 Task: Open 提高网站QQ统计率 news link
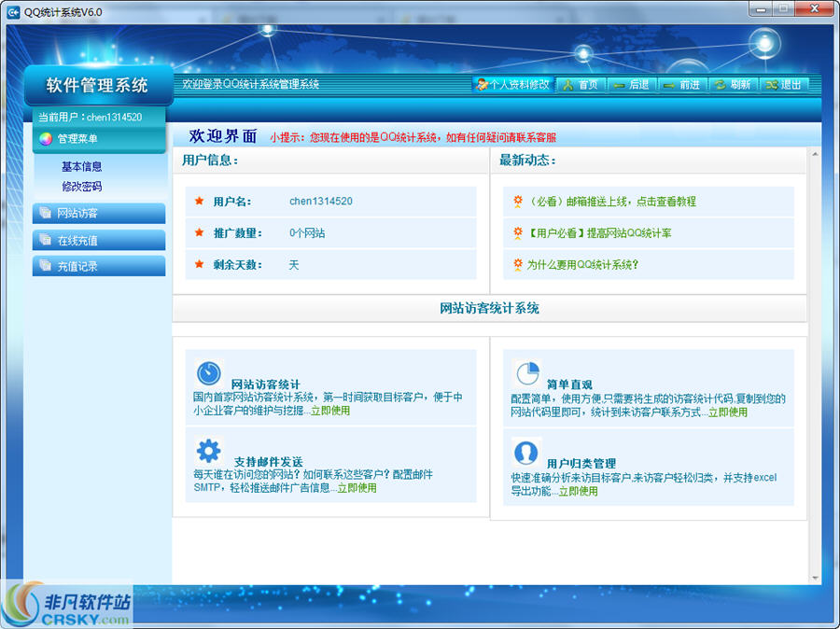click(599, 233)
